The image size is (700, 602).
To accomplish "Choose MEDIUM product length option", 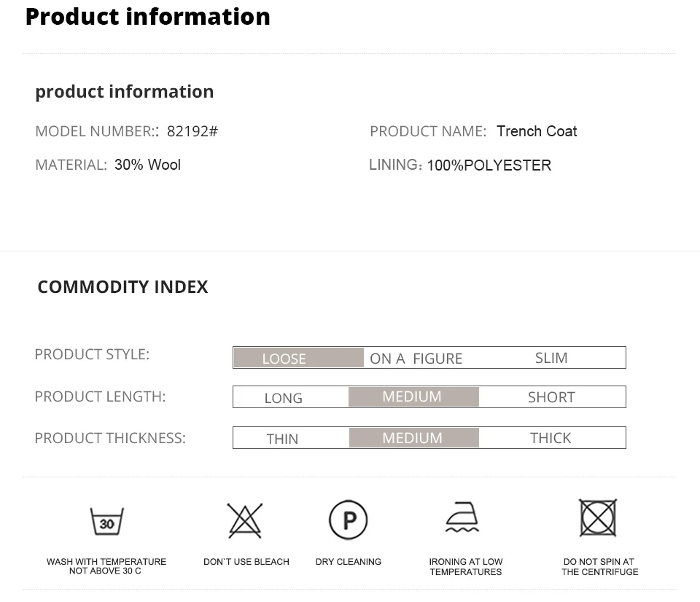I will click(x=413, y=397).
